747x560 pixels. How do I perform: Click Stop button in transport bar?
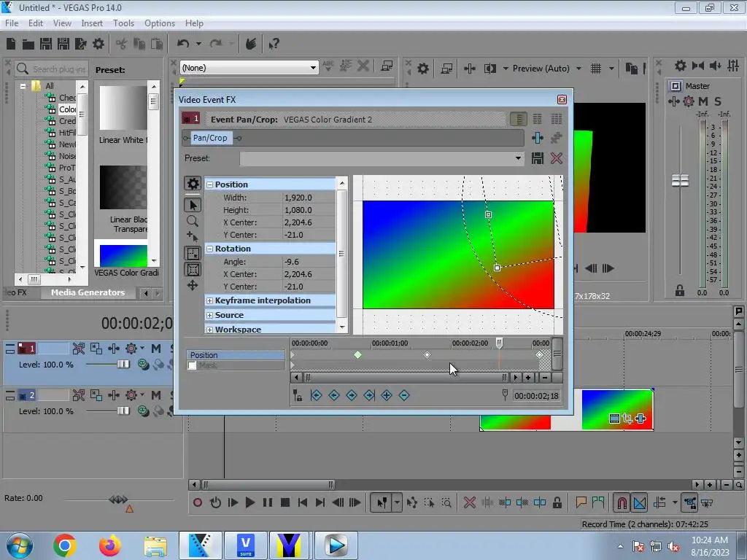click(285, 502)
